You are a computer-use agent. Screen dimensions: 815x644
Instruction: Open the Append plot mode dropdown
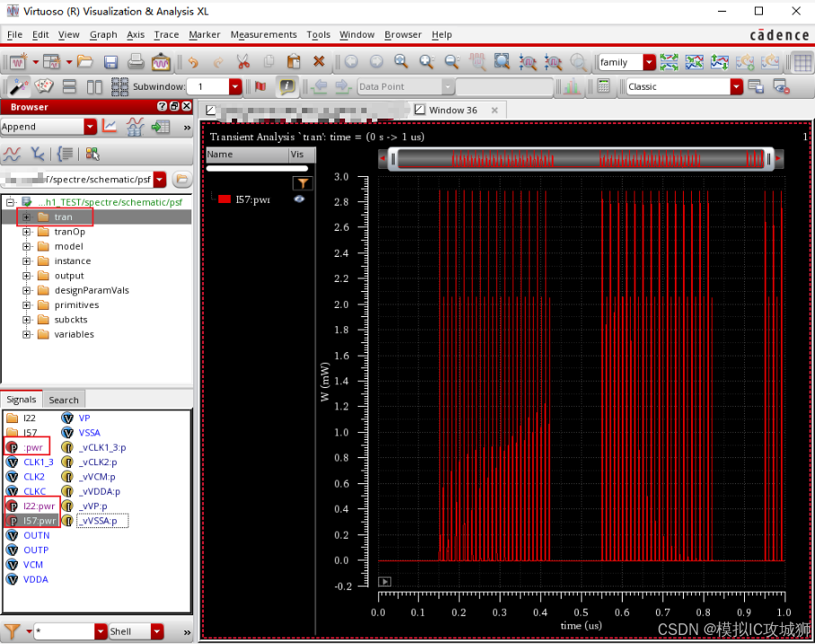(x=90, y=128)
